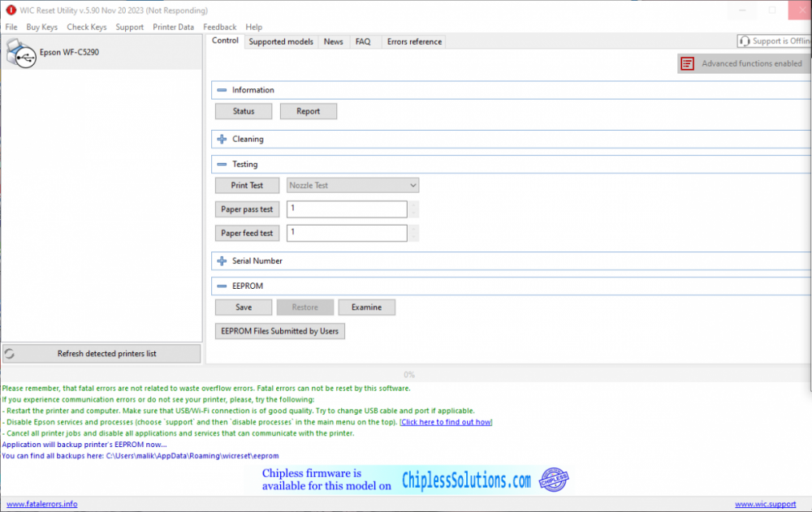Open the Support menu
Viewport: 812px width, 512px height.
pyautogui.click(x=129, y=27)
